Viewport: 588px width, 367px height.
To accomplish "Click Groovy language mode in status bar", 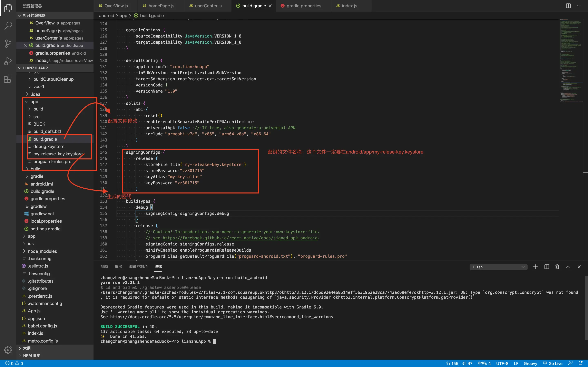I will [530, 363].
